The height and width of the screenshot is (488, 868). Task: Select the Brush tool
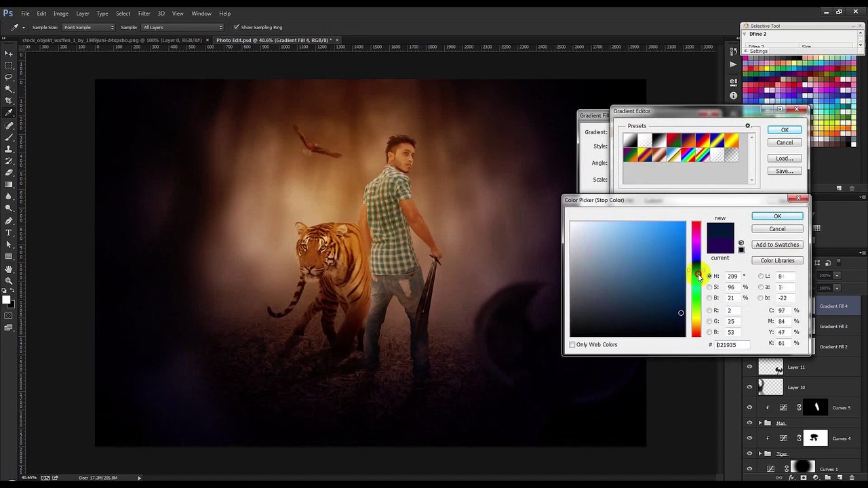pyautogui.click(x=9, y=137)
